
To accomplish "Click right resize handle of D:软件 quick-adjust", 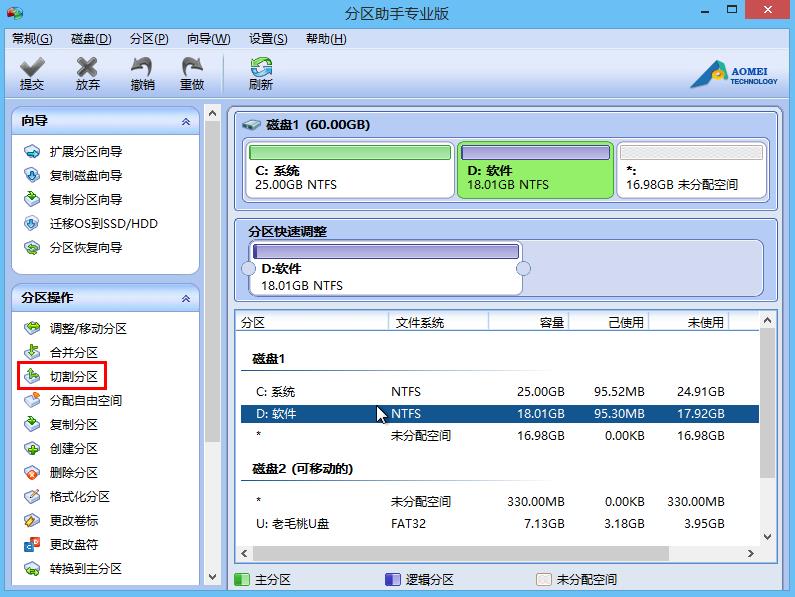I will (x=523, y=268).
